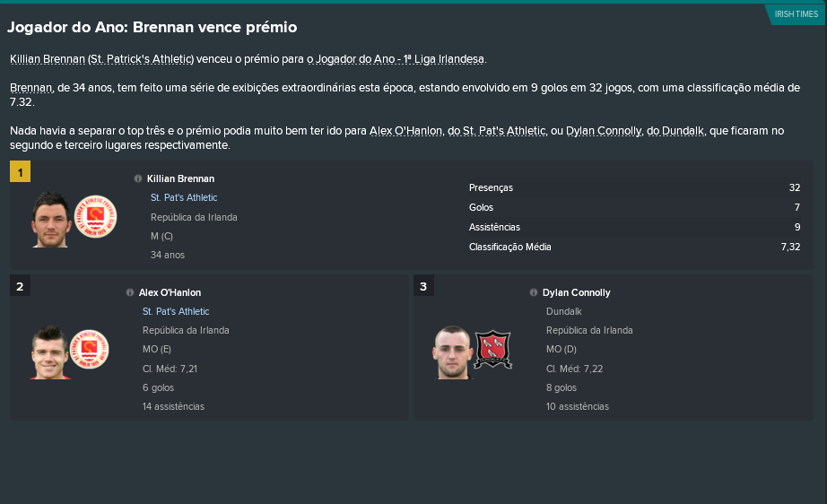
Task: Follow Killian Brennan link in first paragraph
Action: 48,59
